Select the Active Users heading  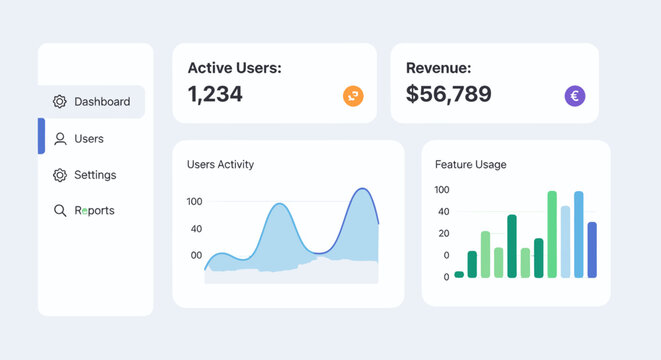pyautogui.click(x=234, y=68)
